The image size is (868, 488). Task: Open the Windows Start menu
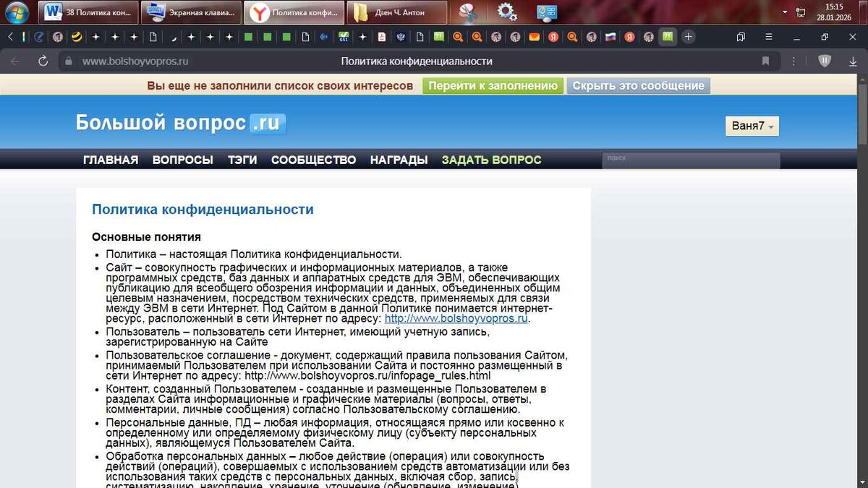coord(16,12)
